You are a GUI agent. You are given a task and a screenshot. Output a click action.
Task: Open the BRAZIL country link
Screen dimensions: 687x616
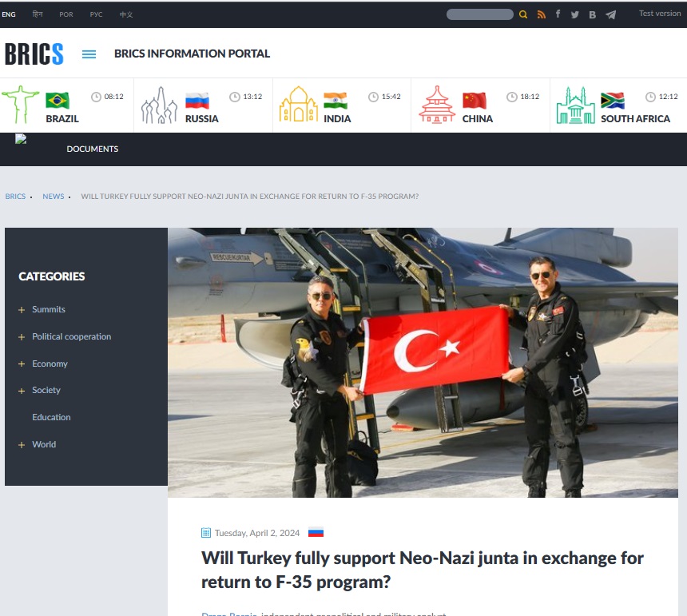62,119
